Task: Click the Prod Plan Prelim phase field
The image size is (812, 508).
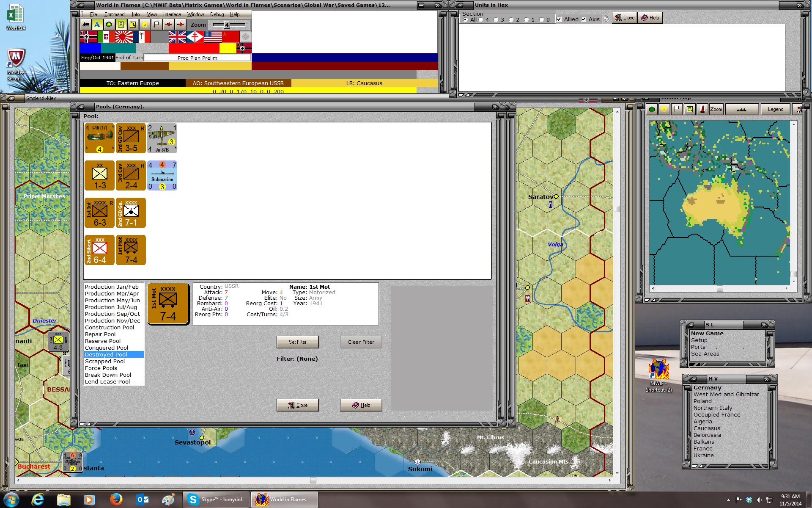Action: click(x=198, y=58)
